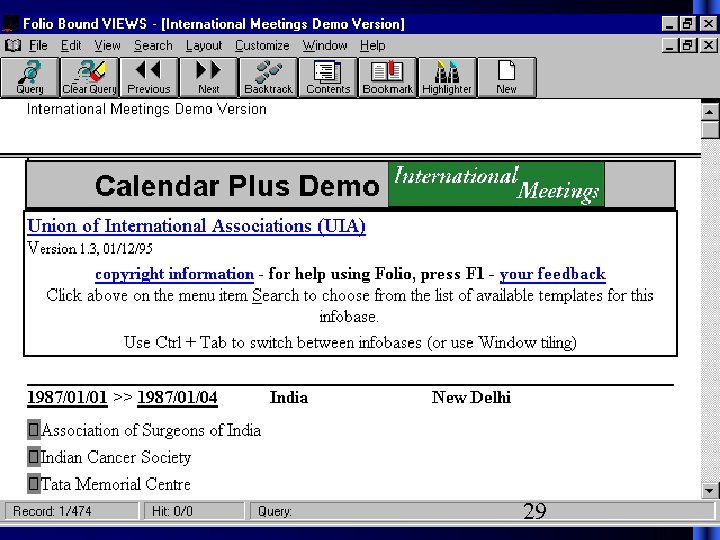
Task: Click International Meetings Demo Version header text
Action: click(146, 109)
